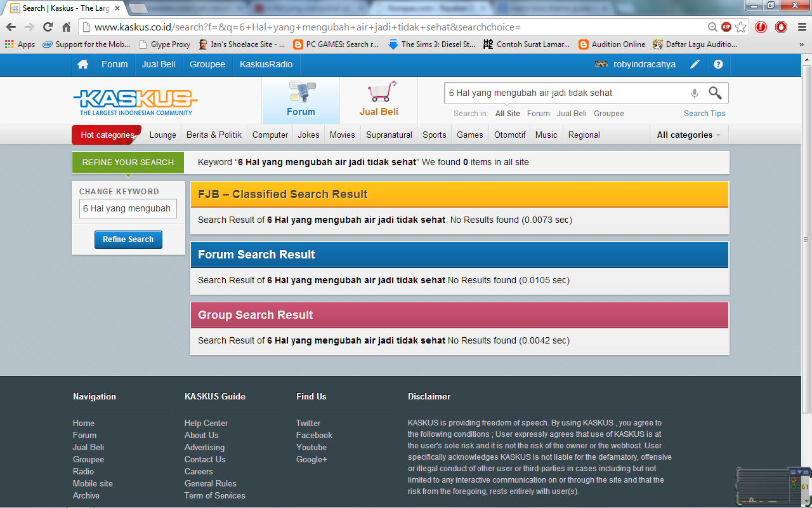Click the browser address bar URL

tap(308, 27)
